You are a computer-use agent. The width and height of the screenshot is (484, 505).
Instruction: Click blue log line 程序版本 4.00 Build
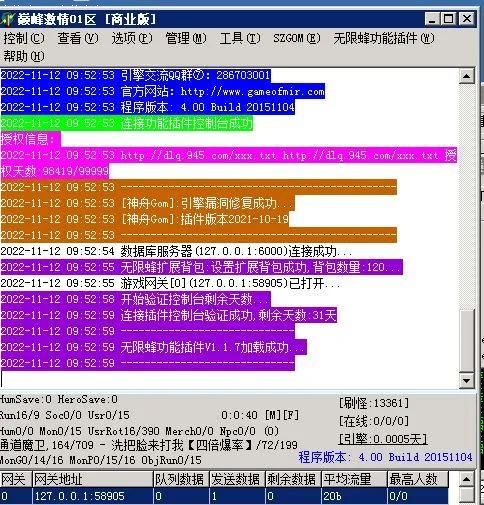click(x=147, y=107)
